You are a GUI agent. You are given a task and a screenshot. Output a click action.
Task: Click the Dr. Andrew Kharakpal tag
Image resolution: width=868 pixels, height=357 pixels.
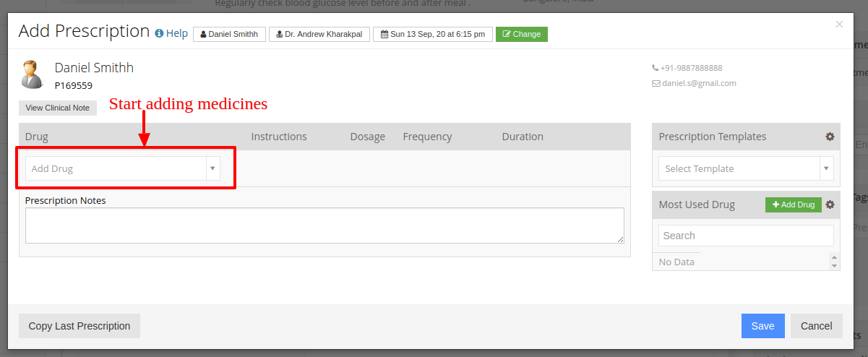point(319,34)
